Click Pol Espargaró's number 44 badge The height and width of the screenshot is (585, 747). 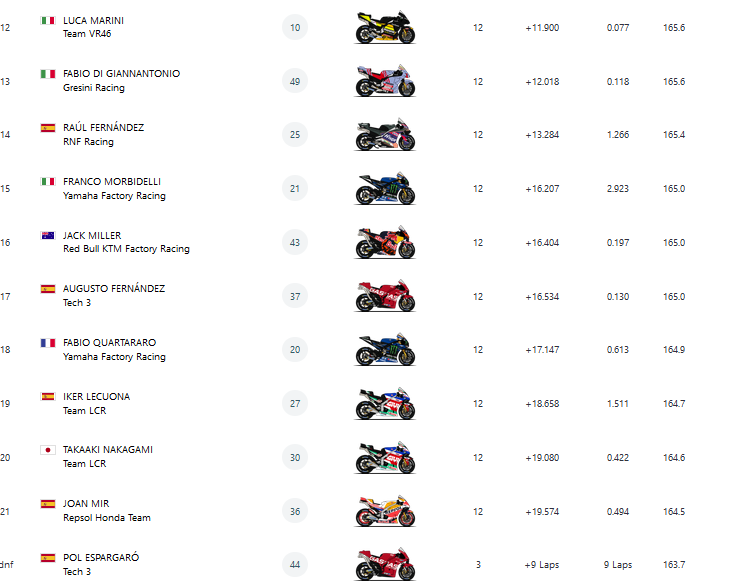[x=295, y=564]
